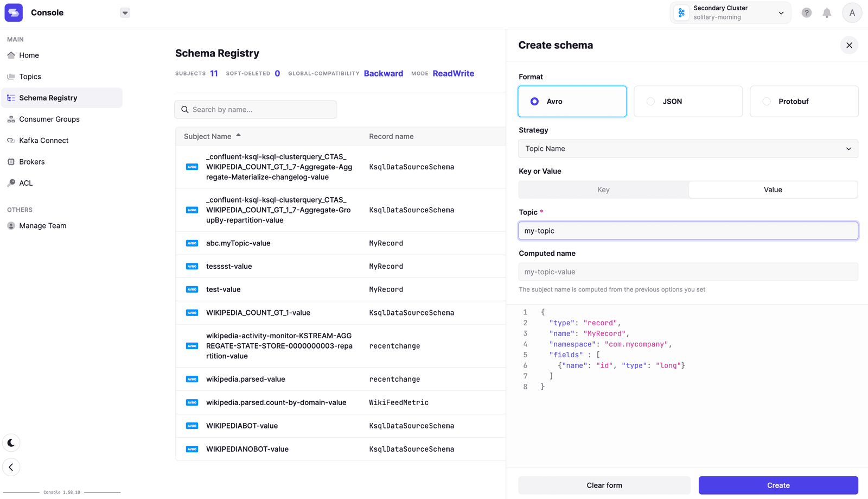The width and height of the screenshot is (868, 499).
Task: Open the Secondary Cluster selector
Action: [x=730, y=13]
